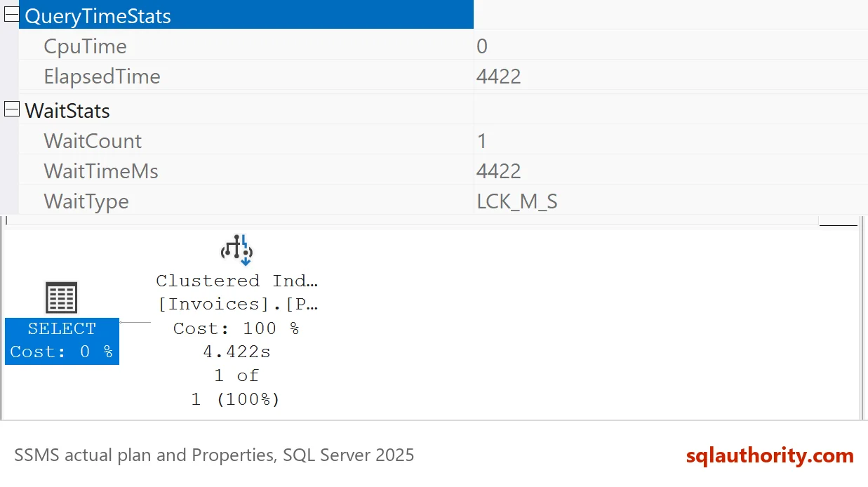
Task: Select the WaitTimeMs property label
Action: [x=101, y=171]
